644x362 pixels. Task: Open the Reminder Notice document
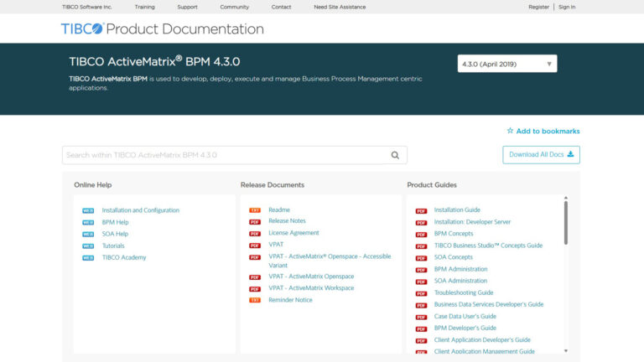point(290,300)
